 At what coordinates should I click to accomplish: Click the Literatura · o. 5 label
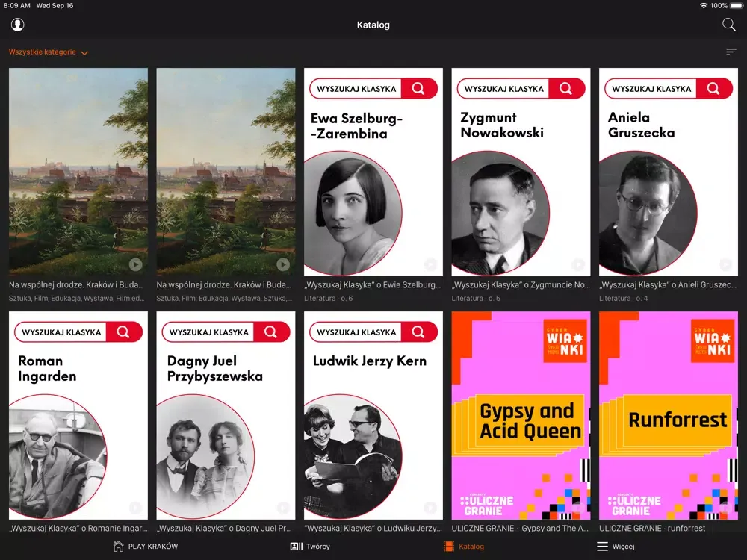(476, 298)
